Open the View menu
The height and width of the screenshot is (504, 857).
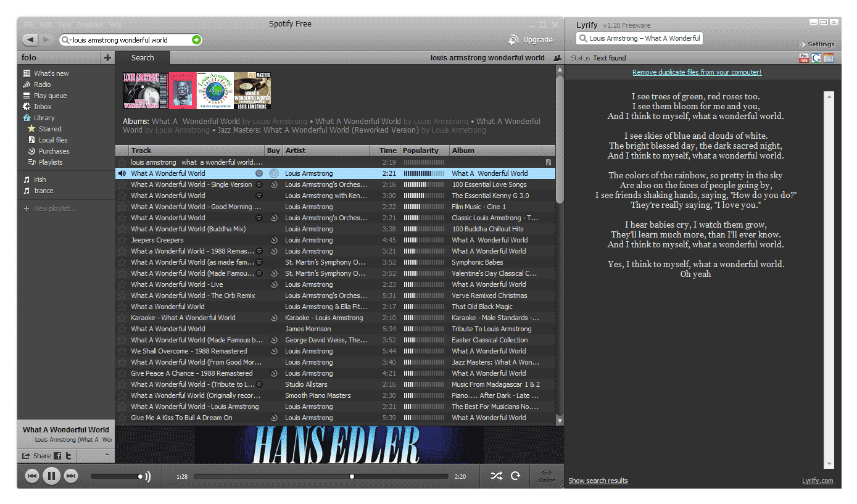(x=64, y=25)
